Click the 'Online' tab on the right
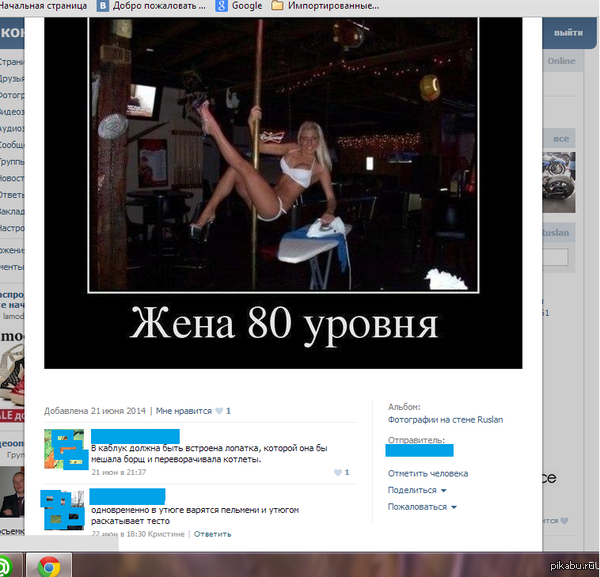The height and width of the screenshot is (577, 600). (x=561, y=61)
